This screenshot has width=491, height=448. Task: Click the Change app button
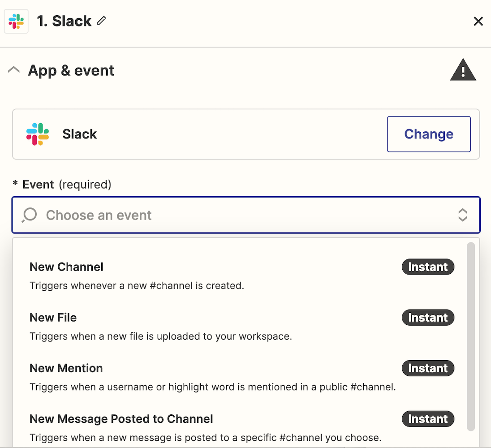tap(429, 134)
